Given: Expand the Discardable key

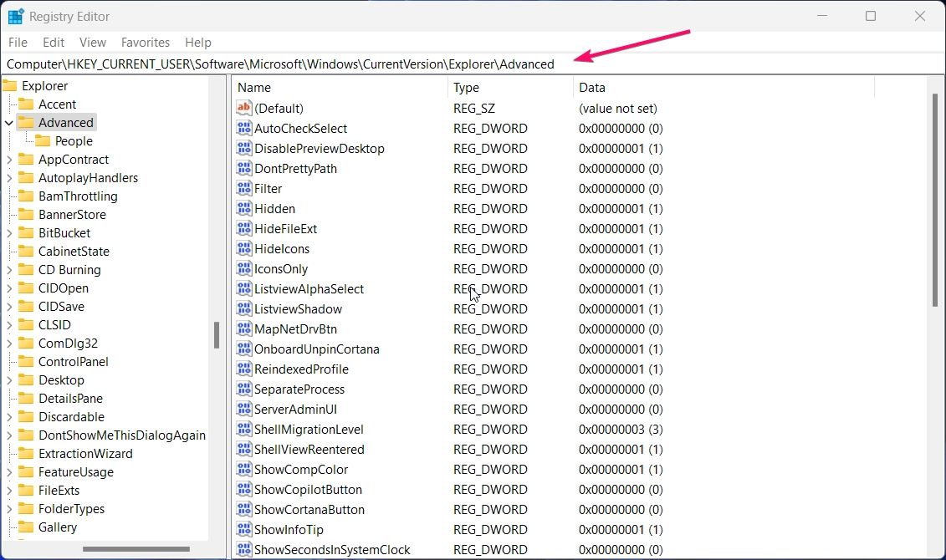Looking at the screenshot, I should tap(9, 417).
